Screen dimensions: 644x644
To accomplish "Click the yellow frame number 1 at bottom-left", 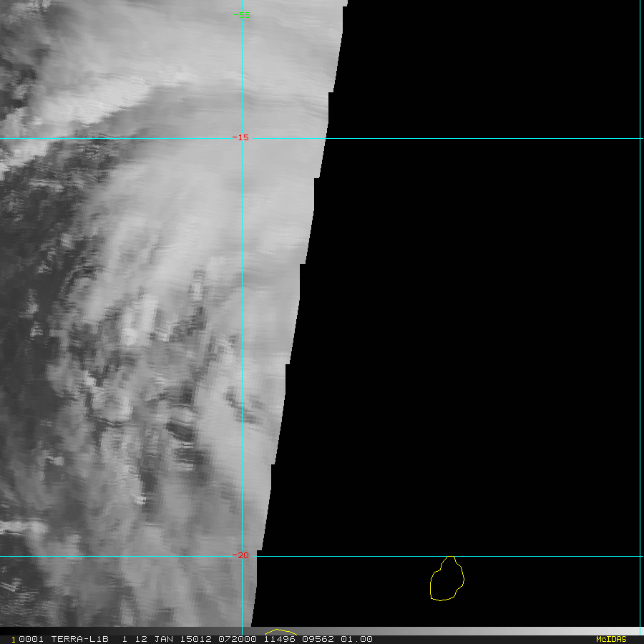I will pyautogui.click(x=13, y=639).
